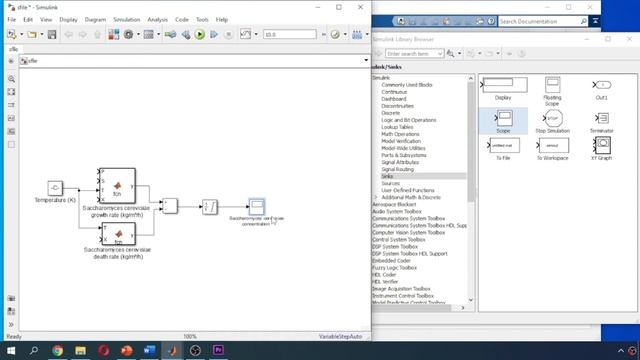
Task: Click the Zoom tool in canvas palette
Action: (11, 79)
